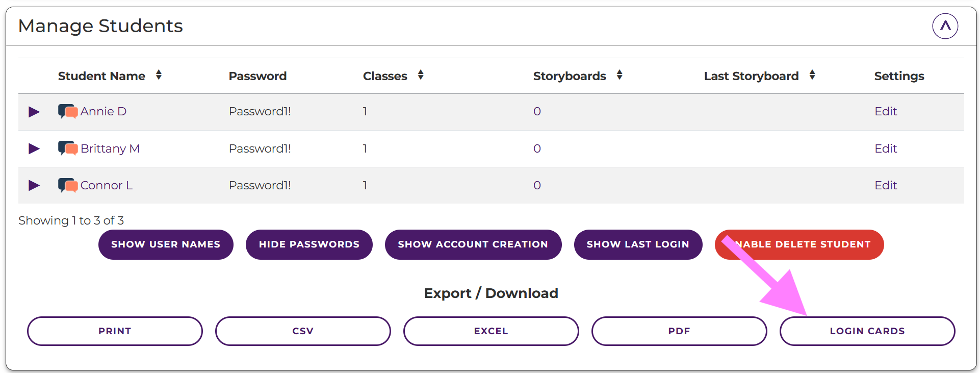Image resolution: width=980 pixels, height=373 pixels.
Task: Sort by Student Name column
Action: 159,76
